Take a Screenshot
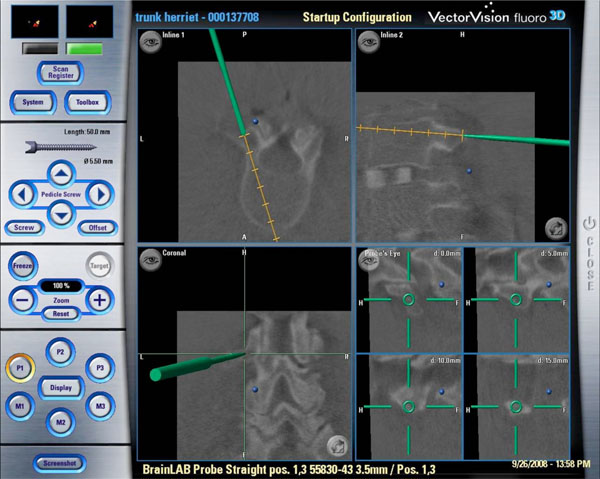The height and width of the screenshot is (479, 600). click(x=60, y=463)
